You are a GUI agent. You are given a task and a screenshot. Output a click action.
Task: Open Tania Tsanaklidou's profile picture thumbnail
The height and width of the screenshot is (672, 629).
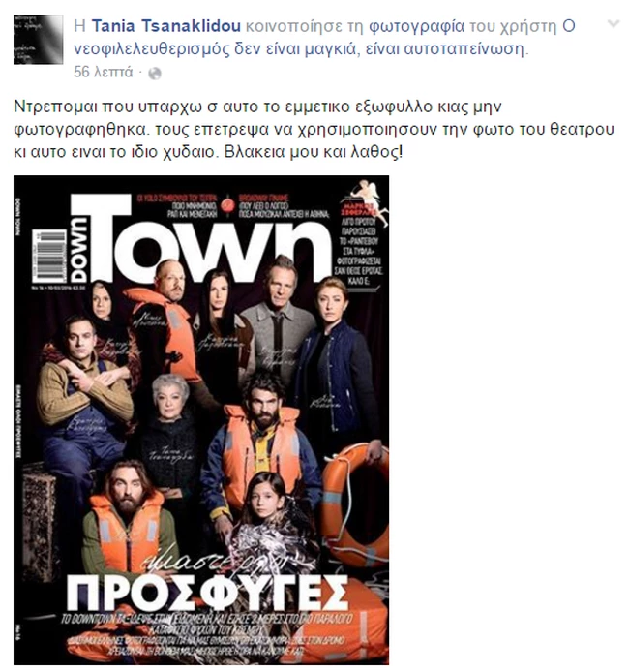[x=38, y=40]
